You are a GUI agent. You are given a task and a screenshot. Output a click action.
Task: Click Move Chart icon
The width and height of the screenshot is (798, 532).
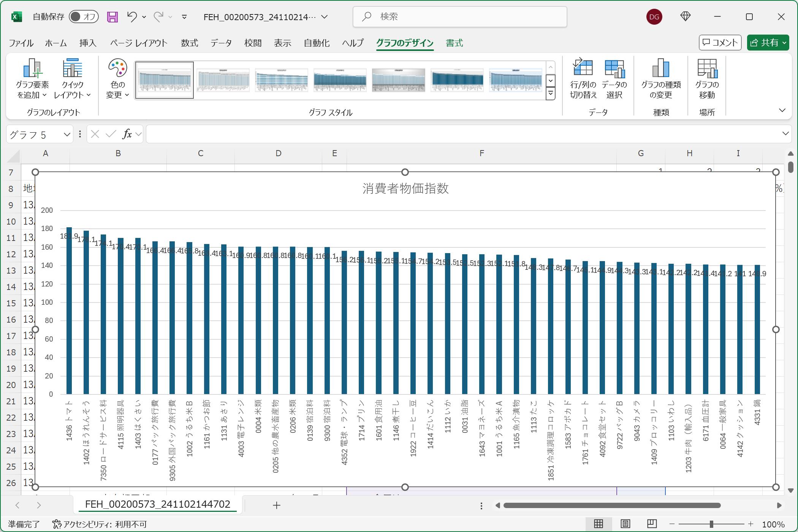pyautogui.click(x=707, y=79)
